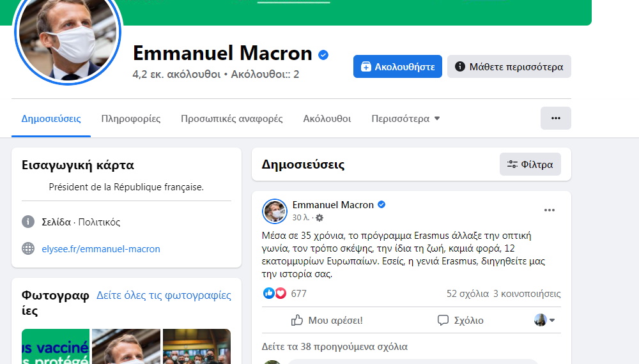Click the globe icon next to the website link
Screen dimensions: 639x364
(x=28, y=248)
